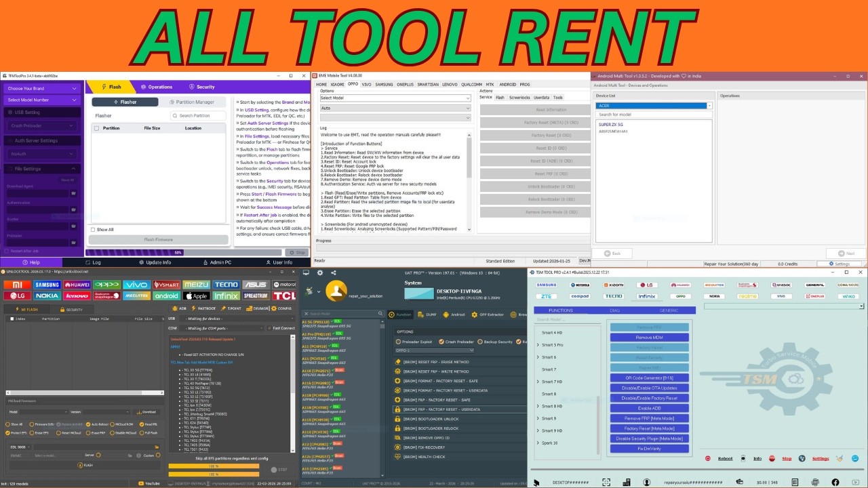
Task: Click Enable ADB button in TSM Tool
Action: [650, 408]
